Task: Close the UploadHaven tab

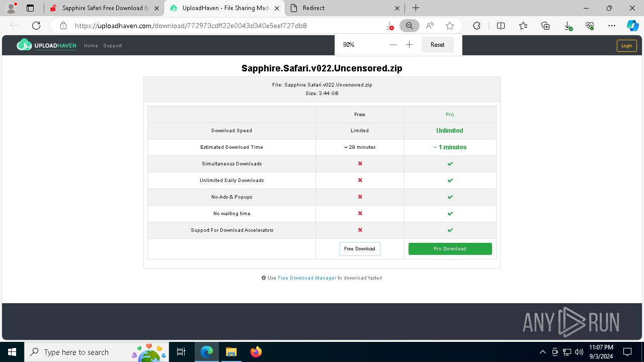Action: tap(277, 8)
